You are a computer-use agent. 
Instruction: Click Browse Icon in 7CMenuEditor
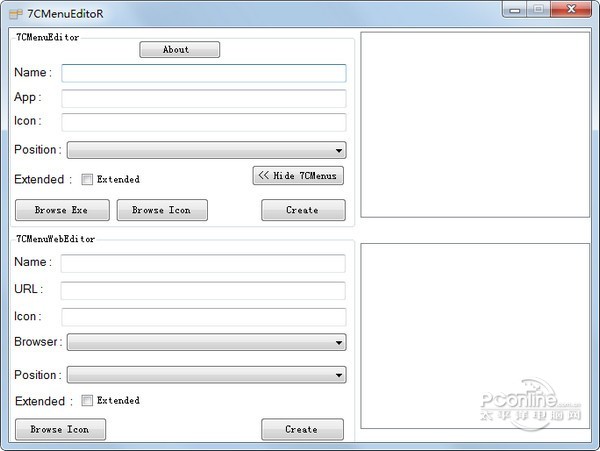tap(162, 210)
